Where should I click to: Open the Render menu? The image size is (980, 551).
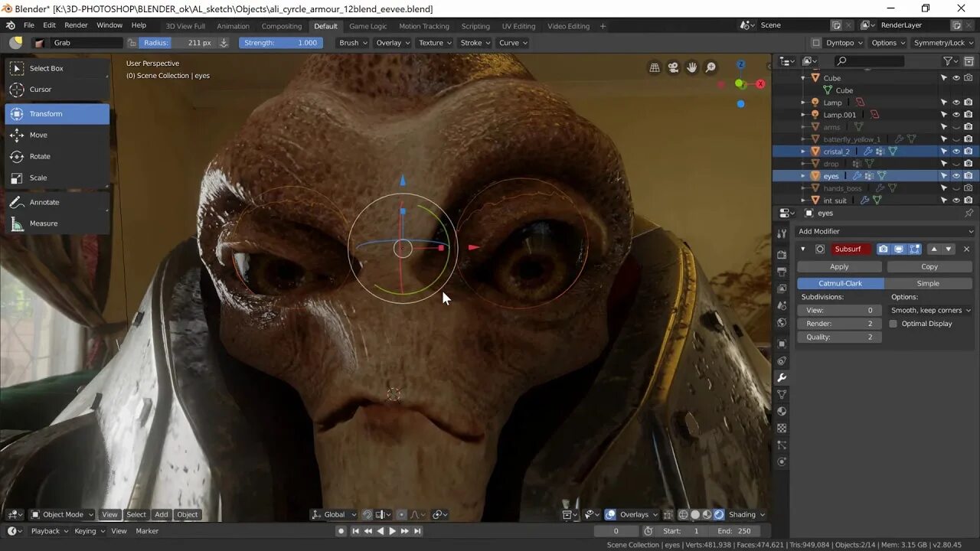coord(76,25)
